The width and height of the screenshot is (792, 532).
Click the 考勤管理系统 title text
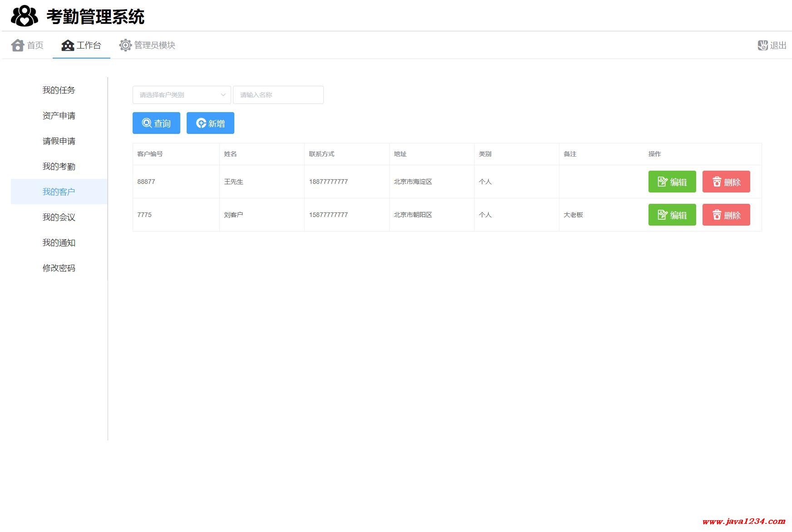[95, 17]
